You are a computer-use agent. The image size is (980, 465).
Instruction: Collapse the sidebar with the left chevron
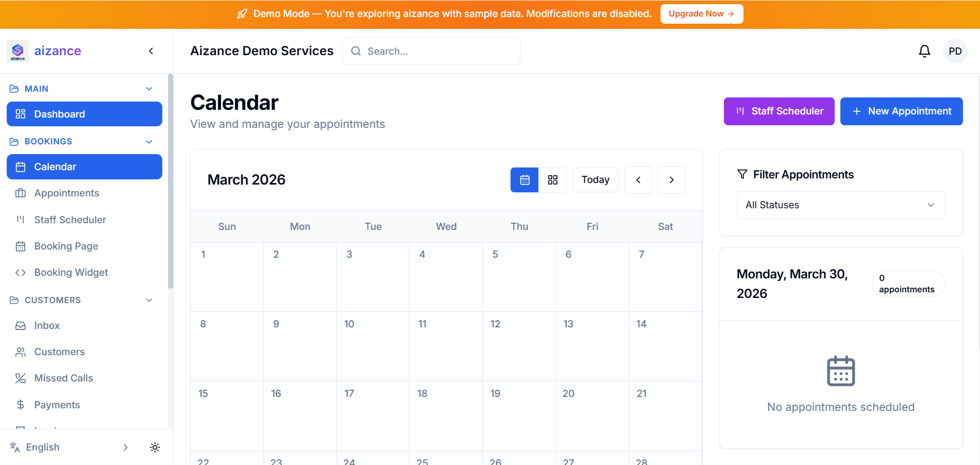point(151,51)
